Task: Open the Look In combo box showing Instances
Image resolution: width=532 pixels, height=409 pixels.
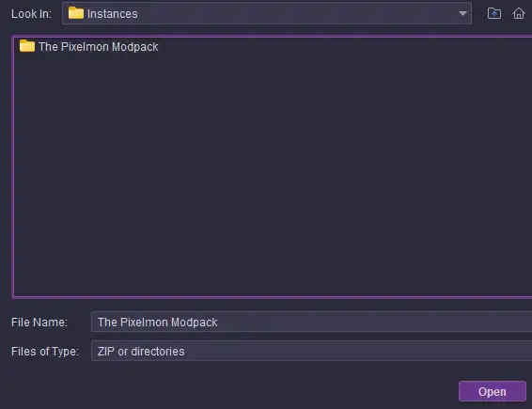Action: [x=267, y=13]
